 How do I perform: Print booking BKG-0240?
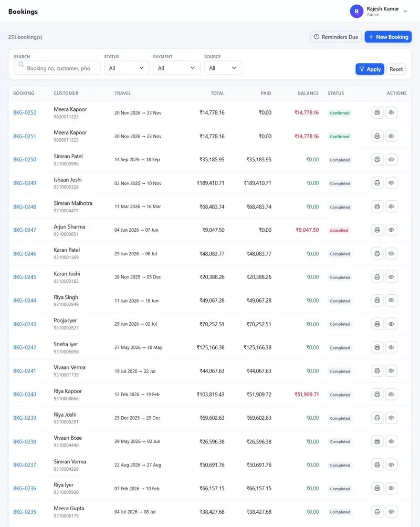tap(377, 394)
